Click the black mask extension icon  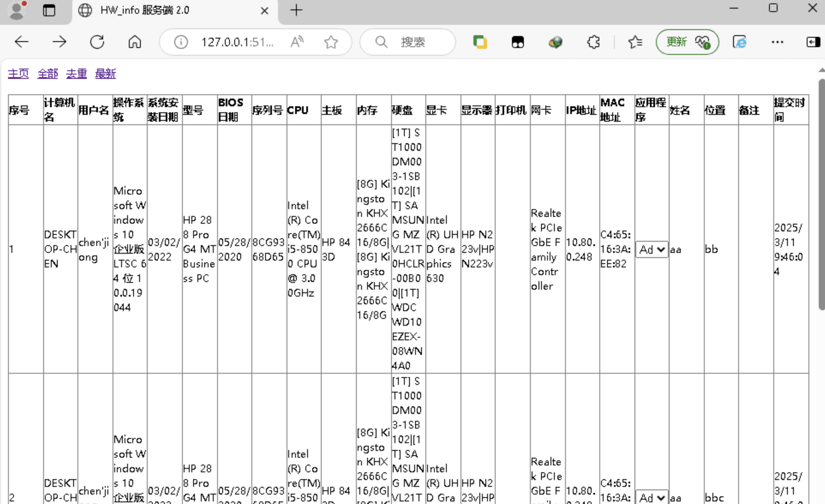coord(518,42)
